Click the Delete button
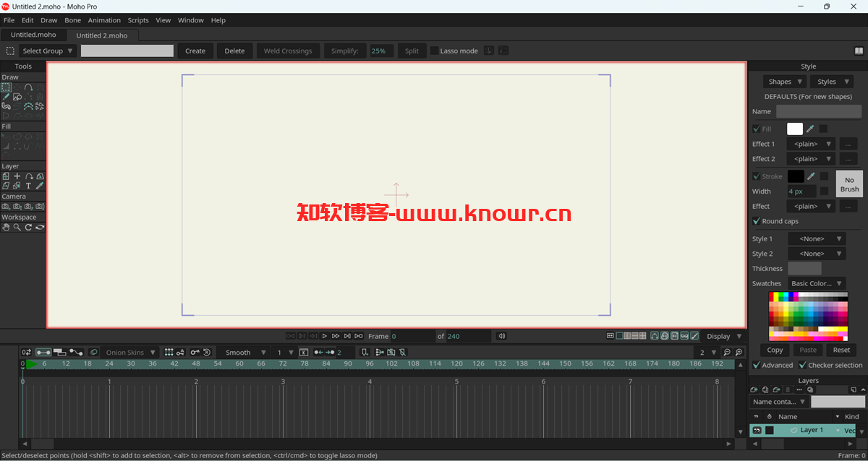Screen dimensions: 868x461 (234, 51)
